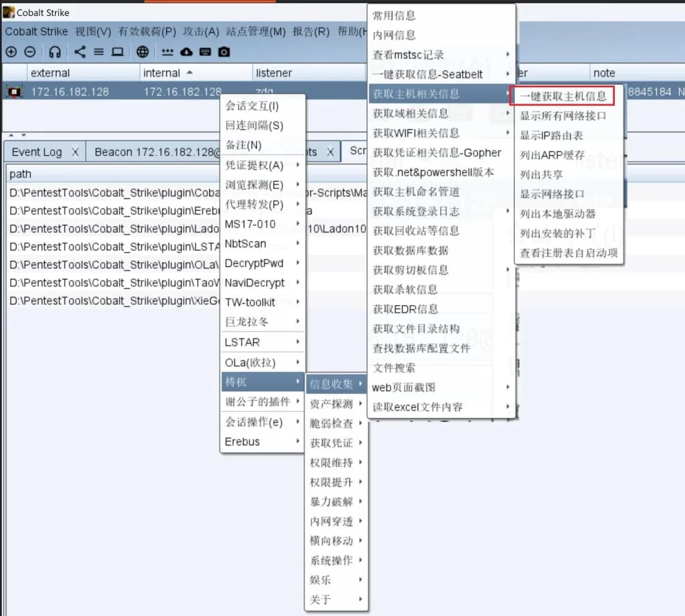Expand the 资产探测 submenu arrow
This screenshot has height=616, width=685.
pyautogui.click(x=361, y=403)
